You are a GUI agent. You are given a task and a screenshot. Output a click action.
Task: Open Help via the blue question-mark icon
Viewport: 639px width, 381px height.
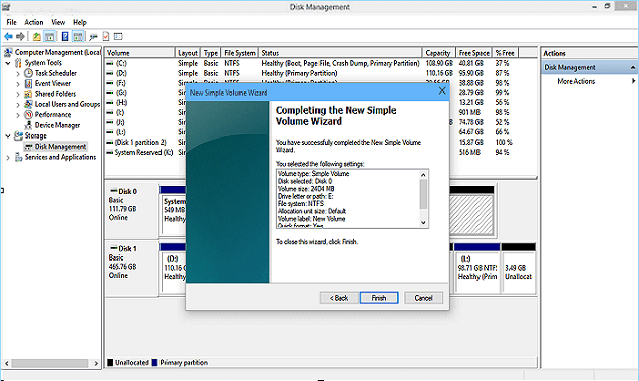[x=65, y=37]
